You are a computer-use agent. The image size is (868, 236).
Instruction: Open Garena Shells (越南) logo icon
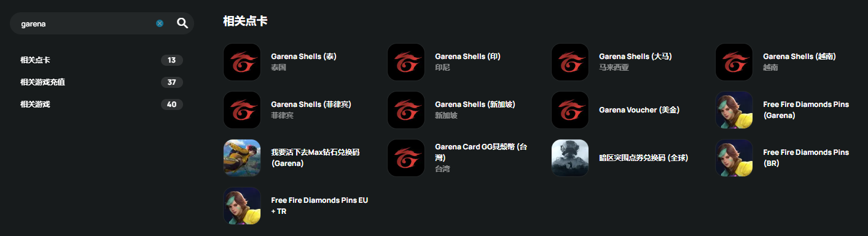(734, 62)
